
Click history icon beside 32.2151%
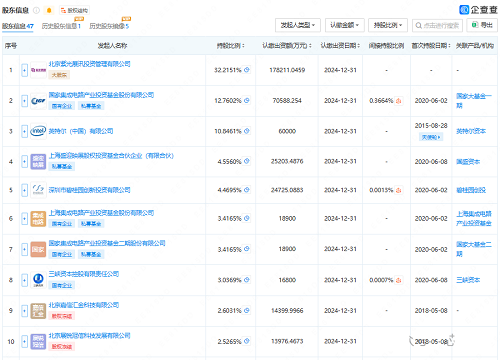(247, 70)
